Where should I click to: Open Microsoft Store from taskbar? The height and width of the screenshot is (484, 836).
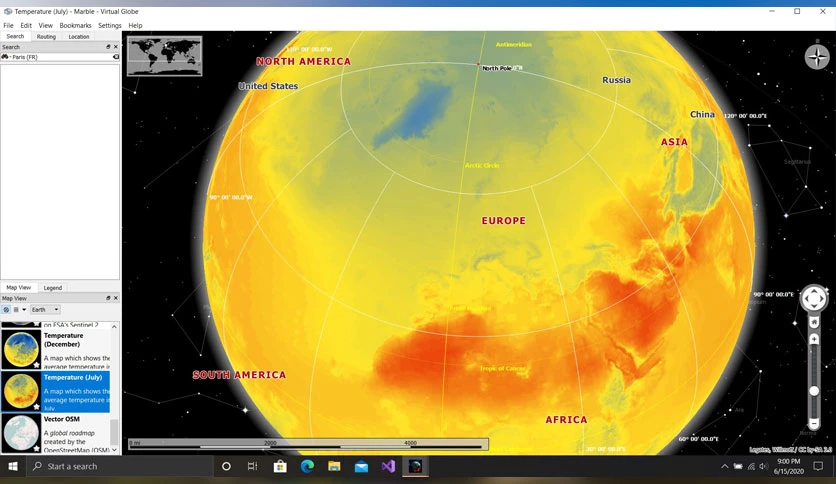pos(280,466)
